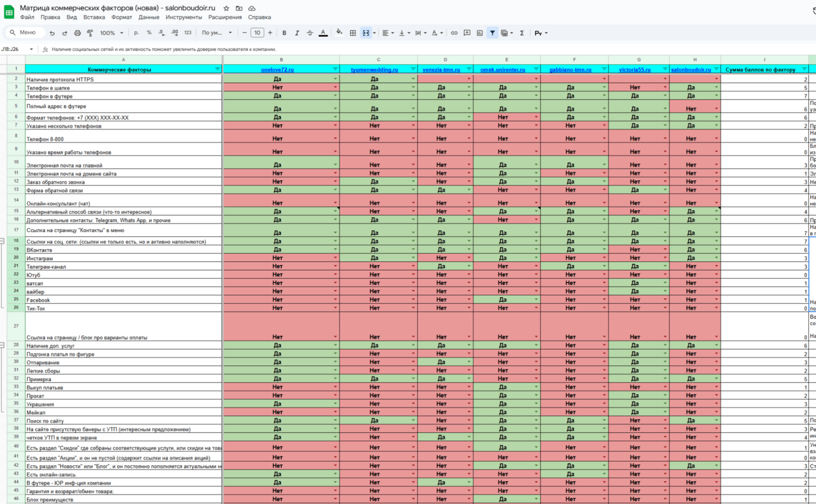
Task: Click the Print icon
Action: pyautogui.click(x=77, y=33)
